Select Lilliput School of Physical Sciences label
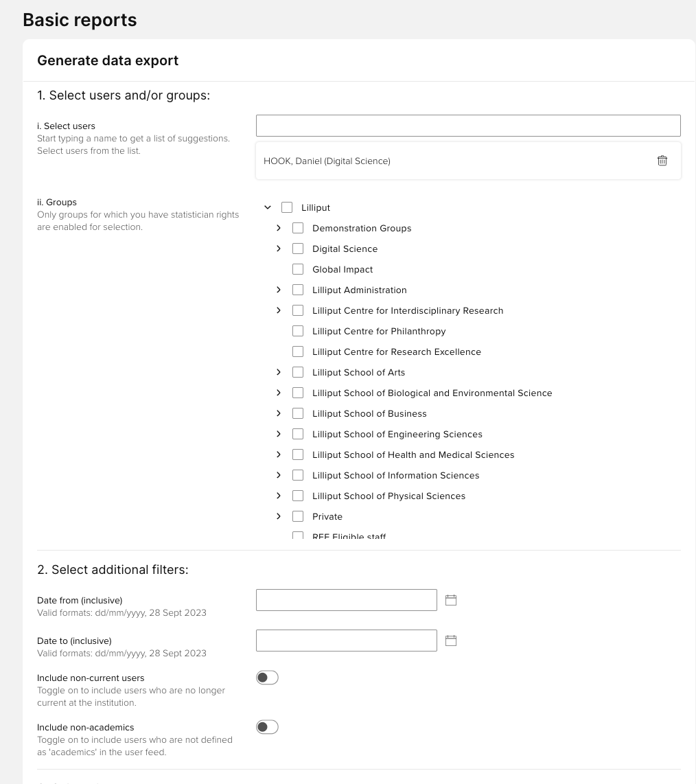This screenshot has width=696, height=784. pyautogui.click(x=388, y=496)
